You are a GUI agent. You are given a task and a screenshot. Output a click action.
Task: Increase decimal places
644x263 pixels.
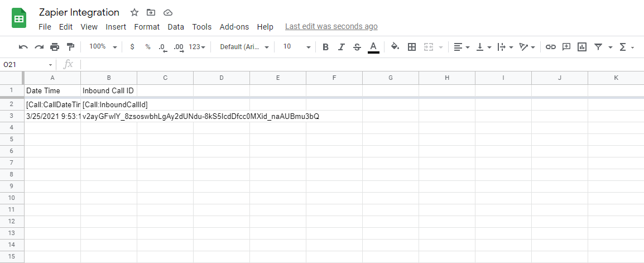tap(179, 47)
